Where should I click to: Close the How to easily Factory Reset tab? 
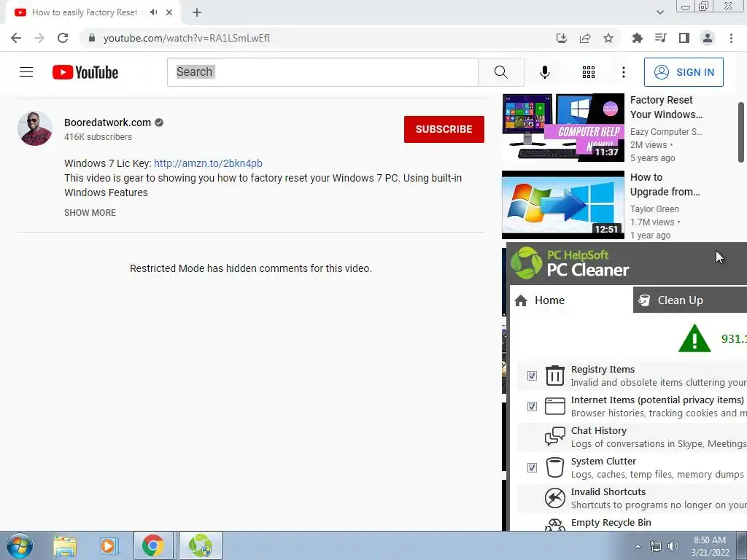point(169,12)
